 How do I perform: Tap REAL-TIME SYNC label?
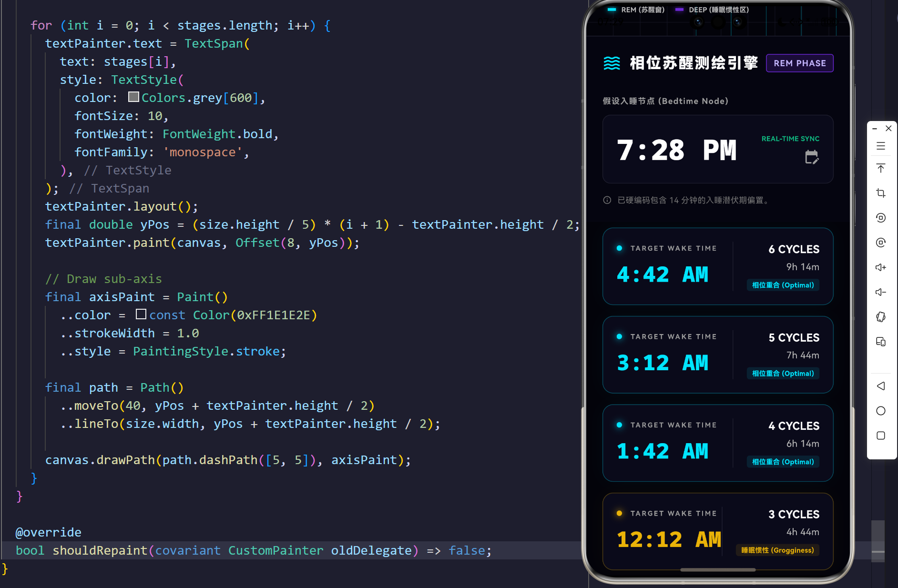pyautogui.click(x=790, y=139)
